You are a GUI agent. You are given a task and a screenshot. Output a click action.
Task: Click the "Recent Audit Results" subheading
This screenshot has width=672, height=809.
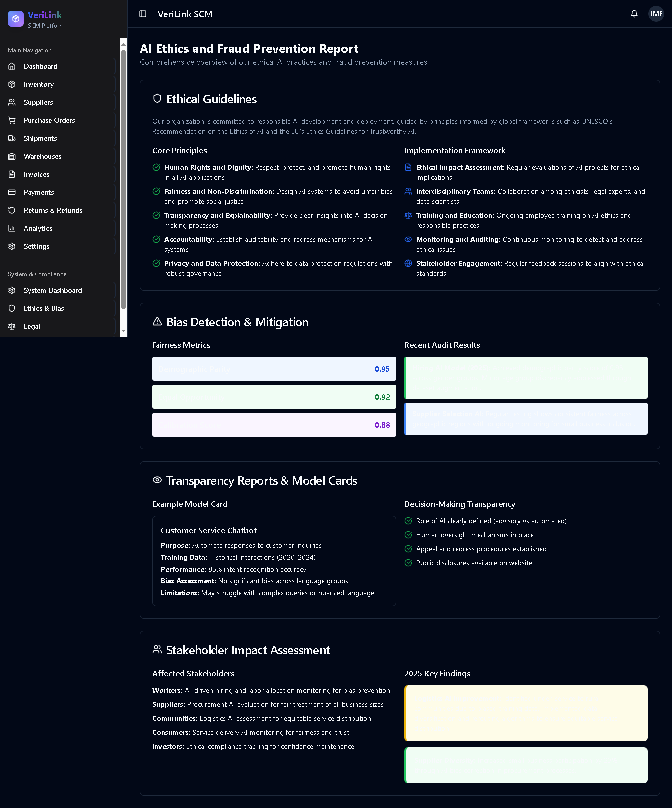[x=442, y=345]
